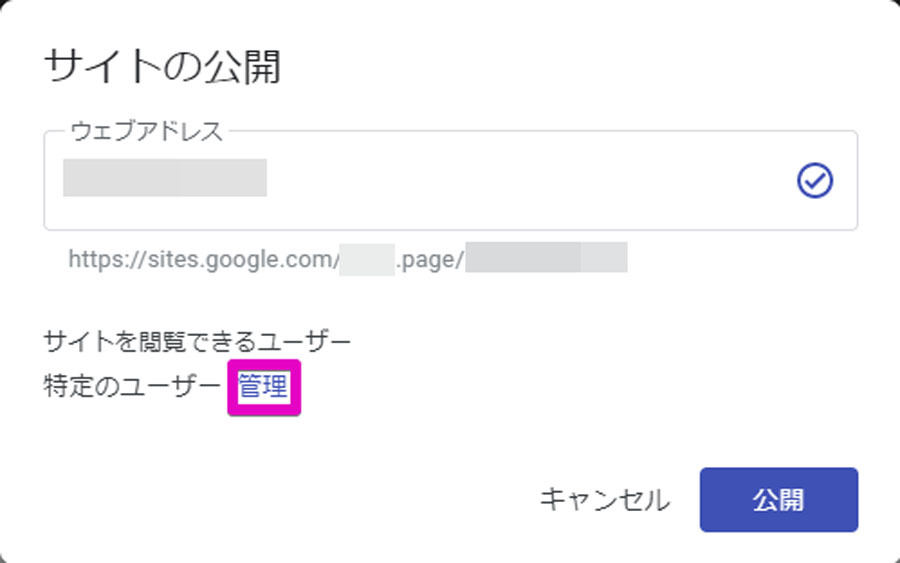Click the キャンセル button
Screen dimensions: 900x563
click(x=604, y=500)
